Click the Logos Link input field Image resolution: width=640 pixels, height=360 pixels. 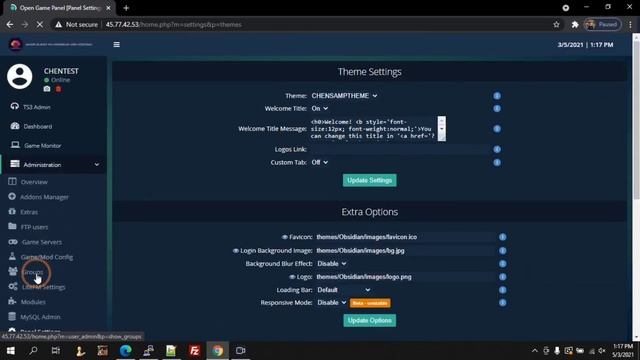click(x=400, y=149)
